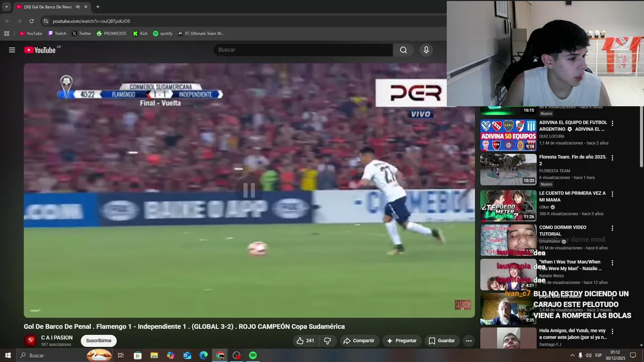
Task: Mute the tab via speaker icon
Action: (x=77, y=7)
